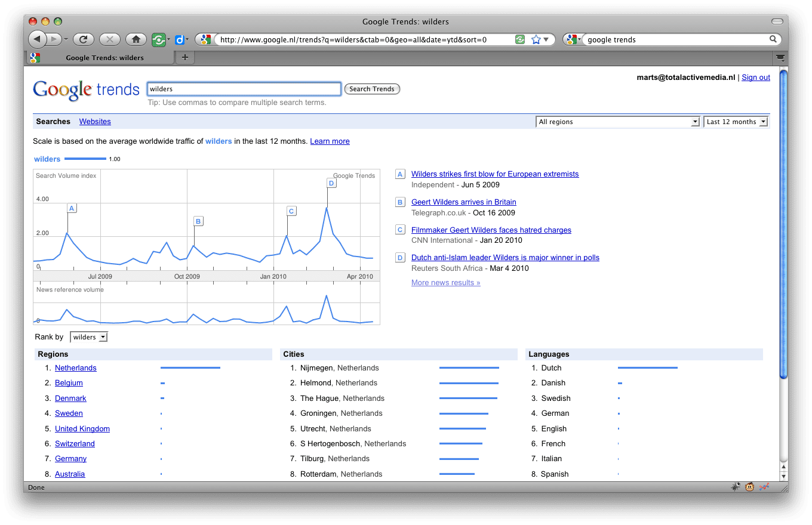This screenshot has height=525, width=812.
Task: Click the rightmost status bar icon
Action: [x=764, y=487]
